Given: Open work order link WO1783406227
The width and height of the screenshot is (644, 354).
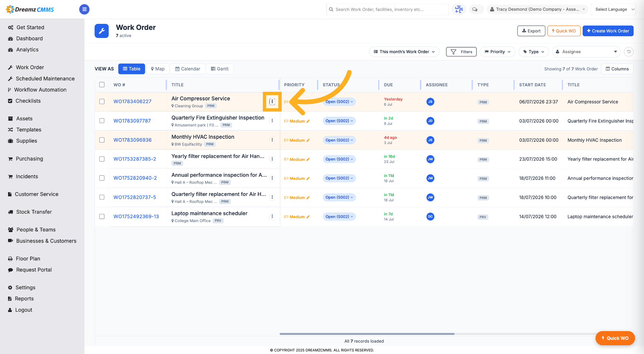Looking at the screenshot, I should click(132, 101).
